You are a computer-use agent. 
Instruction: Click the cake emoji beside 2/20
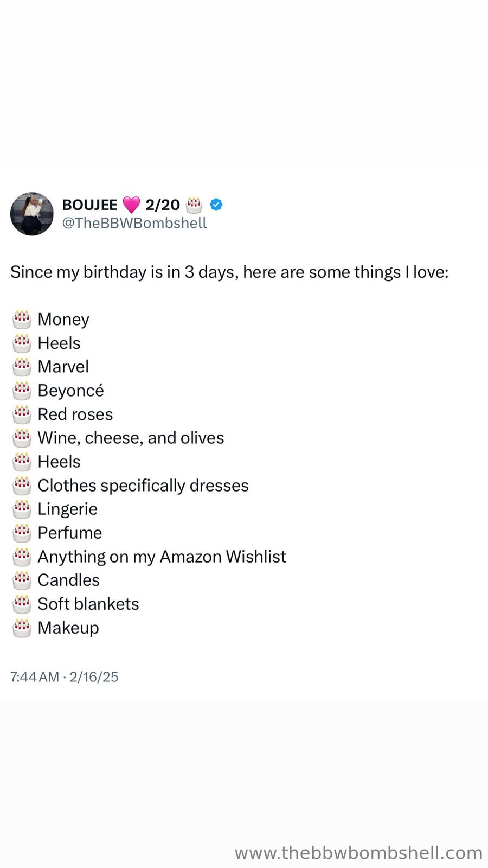pos(194,205)
